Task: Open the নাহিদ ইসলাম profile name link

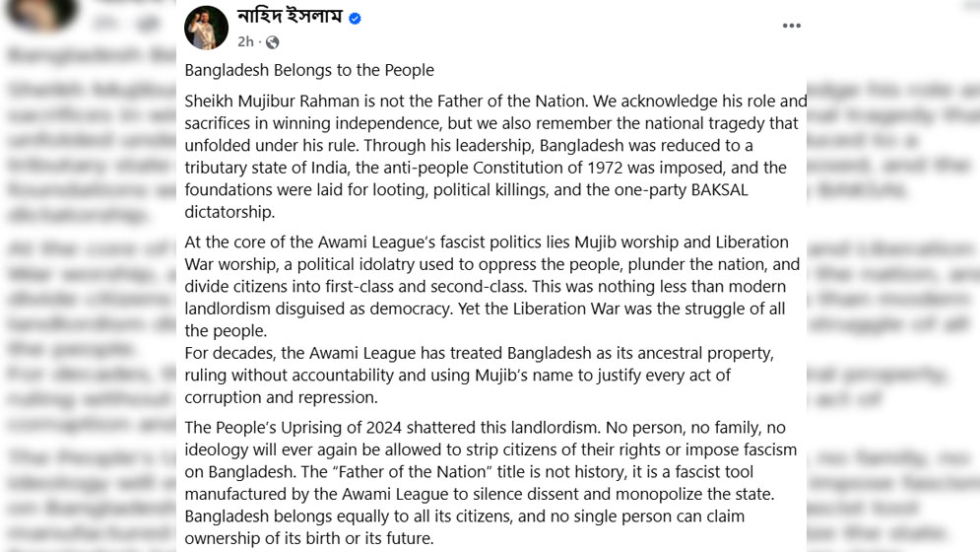Action: click(x=290, y=16)
